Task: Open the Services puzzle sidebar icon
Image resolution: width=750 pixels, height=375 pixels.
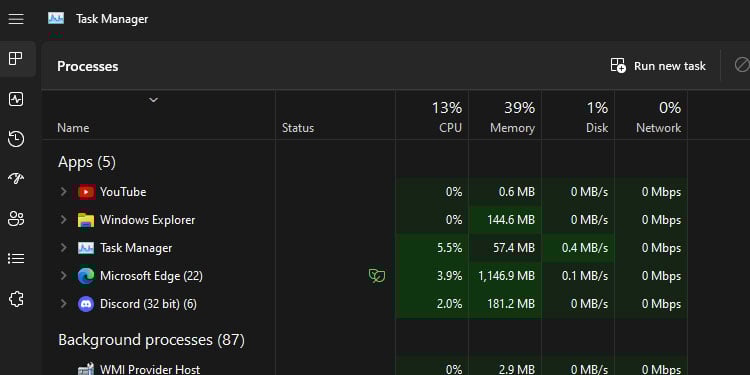Action: (x=16, y=299)
